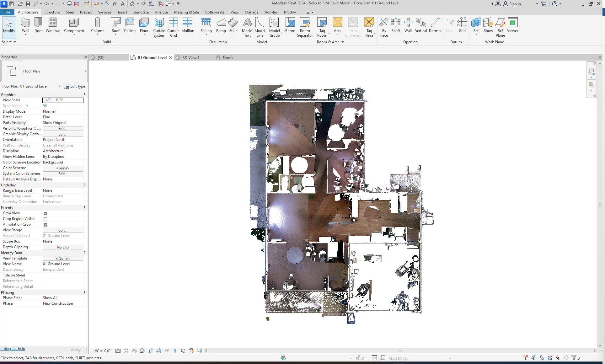Click the Properties help link
Image resolution: width=605 pixels, height=364 pixels.
pyautogui.click(x=13, y=349)
